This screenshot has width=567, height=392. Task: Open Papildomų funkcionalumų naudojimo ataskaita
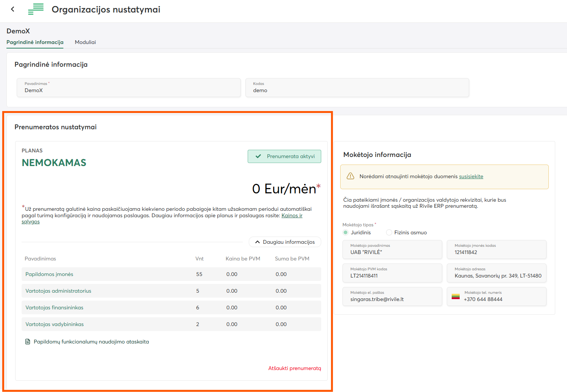[91, 342]
